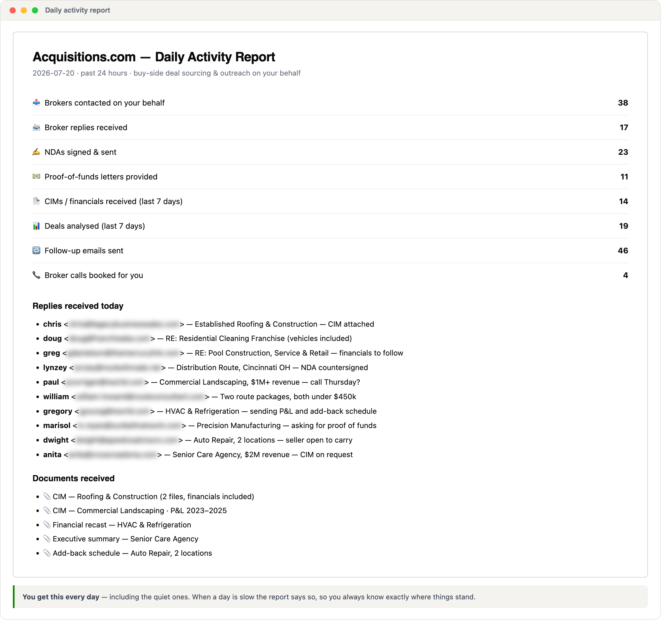Click the green zoom window button

pos(35,10)
